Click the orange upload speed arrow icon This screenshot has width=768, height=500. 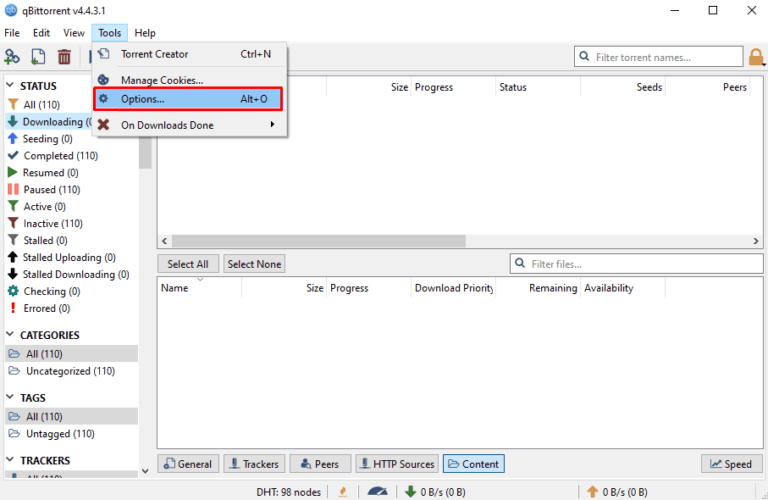pyautogui.click(x=592, y=491)
